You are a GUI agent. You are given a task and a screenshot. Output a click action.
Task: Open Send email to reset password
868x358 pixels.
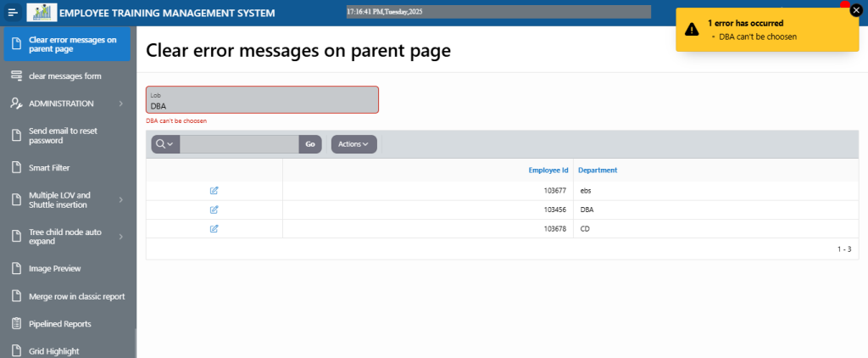pyautogui.click(x=64, y=136)
